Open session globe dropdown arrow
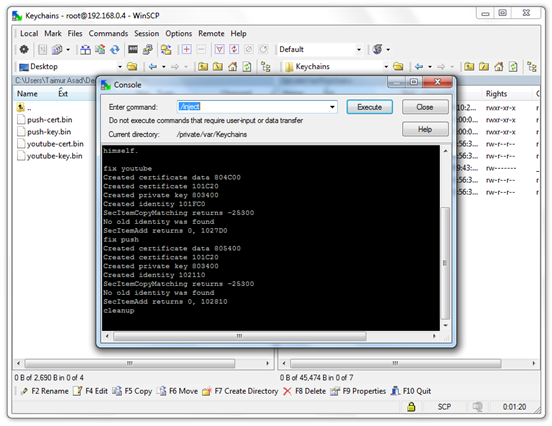Image resolution: width=552 pixels, height=426 pixels. [x=388, y=50]
